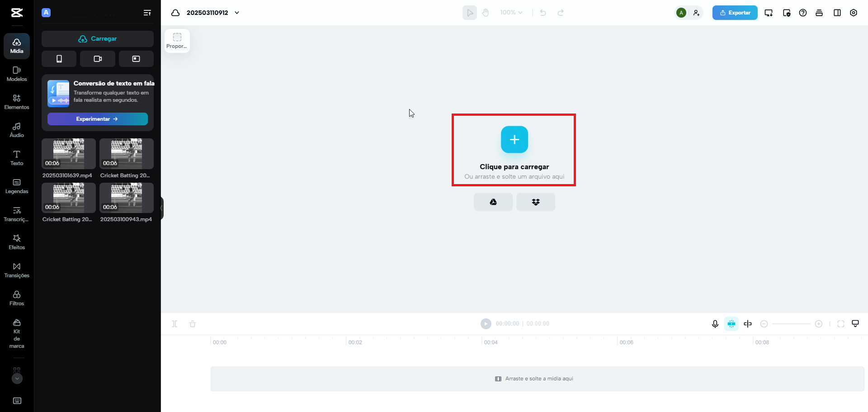Image resolution: width=868 pixels, height=412 pixels.
Task: Click the invite collaborator icon
Action: click(x=696, y=13)
